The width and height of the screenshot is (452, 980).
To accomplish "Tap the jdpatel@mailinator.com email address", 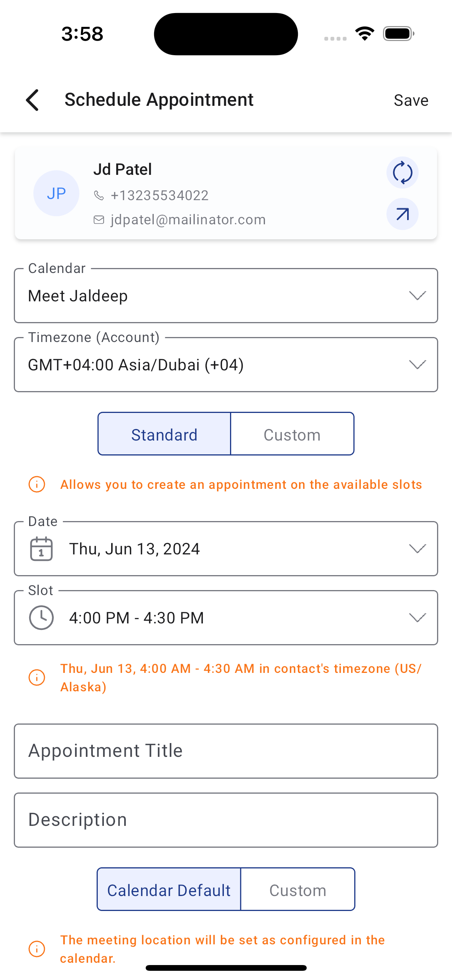I will (188, 220).
